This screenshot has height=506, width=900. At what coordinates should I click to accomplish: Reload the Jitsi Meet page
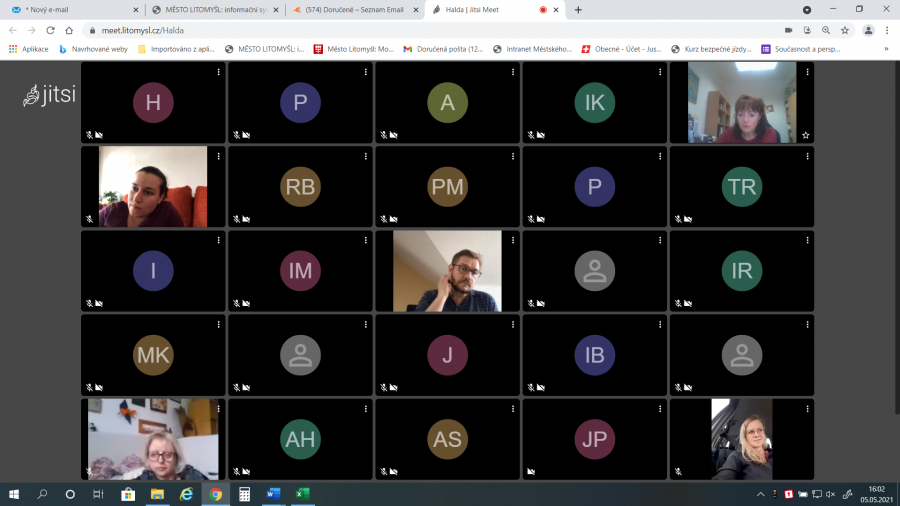[x=49, y=30]
